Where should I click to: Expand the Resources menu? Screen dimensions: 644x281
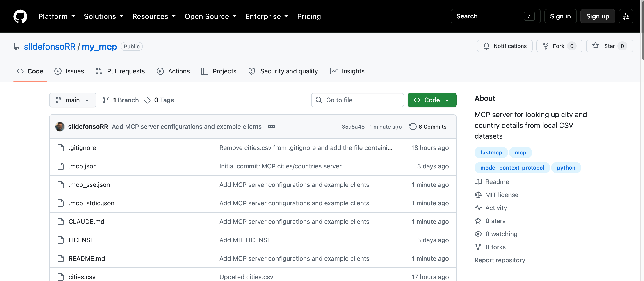(154, 16)
